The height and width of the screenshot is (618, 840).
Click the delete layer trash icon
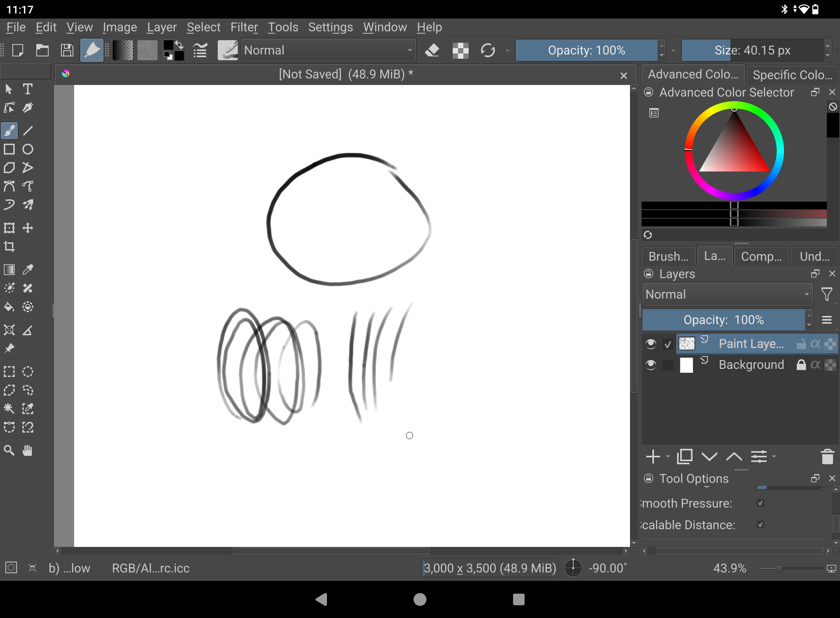[827, 457]
